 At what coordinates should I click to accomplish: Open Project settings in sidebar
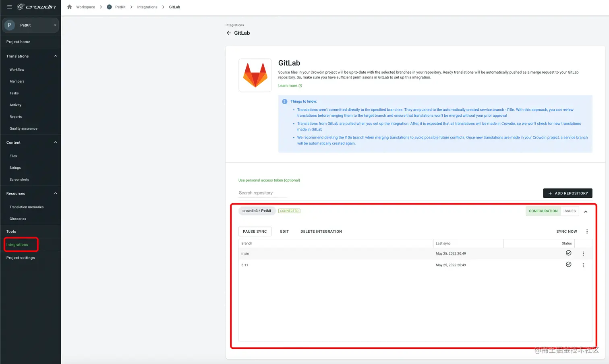pos(21,258)
